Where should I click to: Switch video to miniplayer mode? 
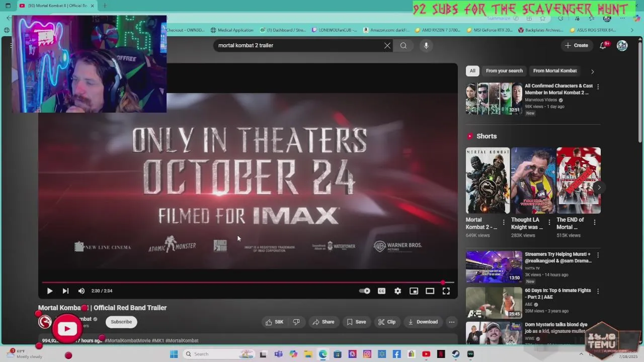click(x=414, y=291)
